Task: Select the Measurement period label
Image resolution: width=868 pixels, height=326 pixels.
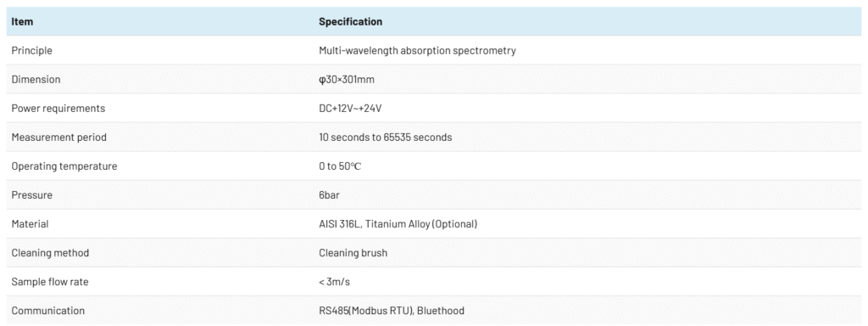Action: (59, 137)
